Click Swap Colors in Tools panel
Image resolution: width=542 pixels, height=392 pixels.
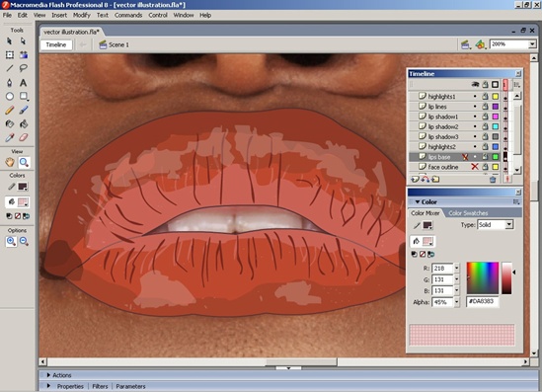pos(26,216)
